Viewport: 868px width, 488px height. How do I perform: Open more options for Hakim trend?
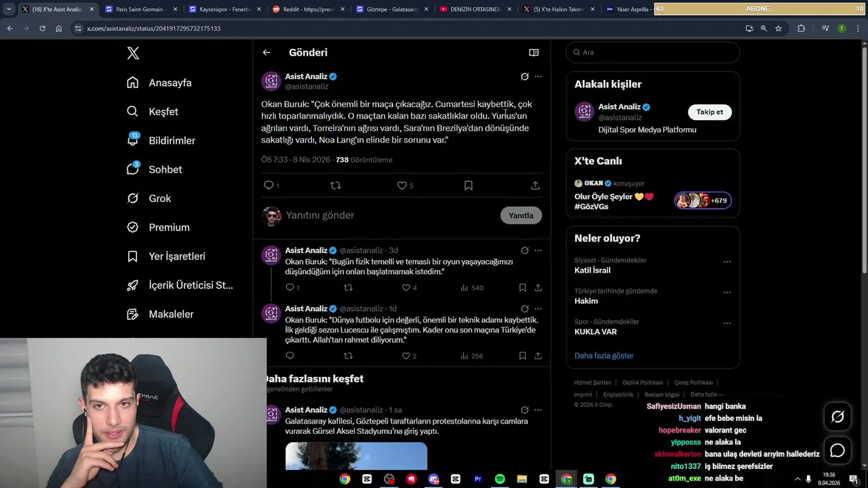click(x=727, y=293)
